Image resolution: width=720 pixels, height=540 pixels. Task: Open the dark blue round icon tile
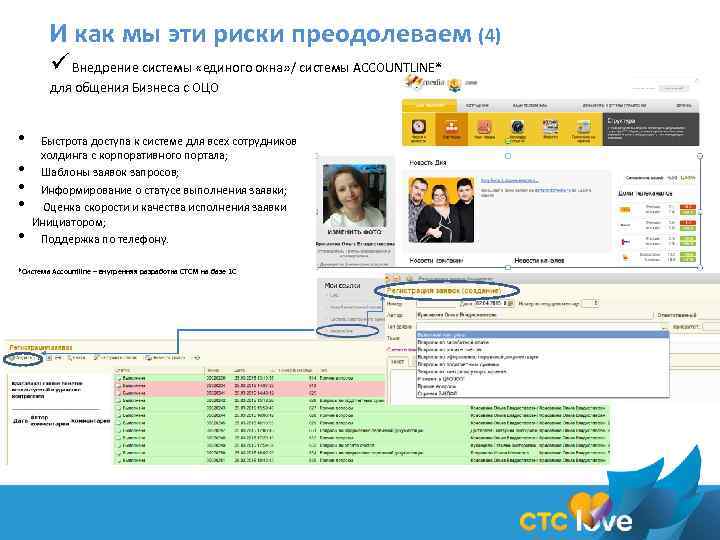coord(517,129)
